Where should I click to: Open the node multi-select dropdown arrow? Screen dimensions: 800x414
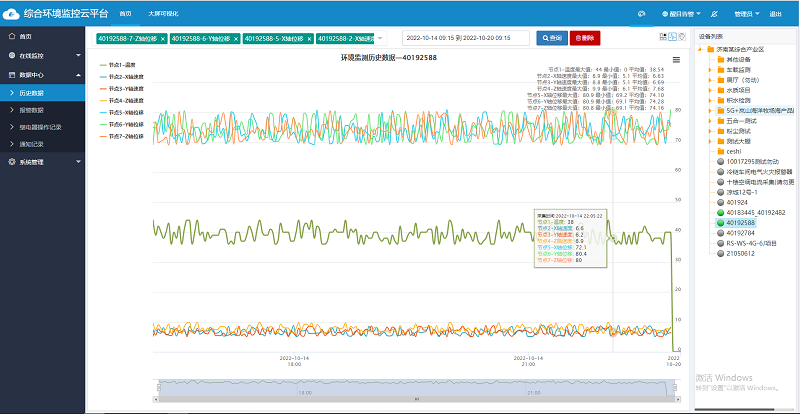(380, 38)
